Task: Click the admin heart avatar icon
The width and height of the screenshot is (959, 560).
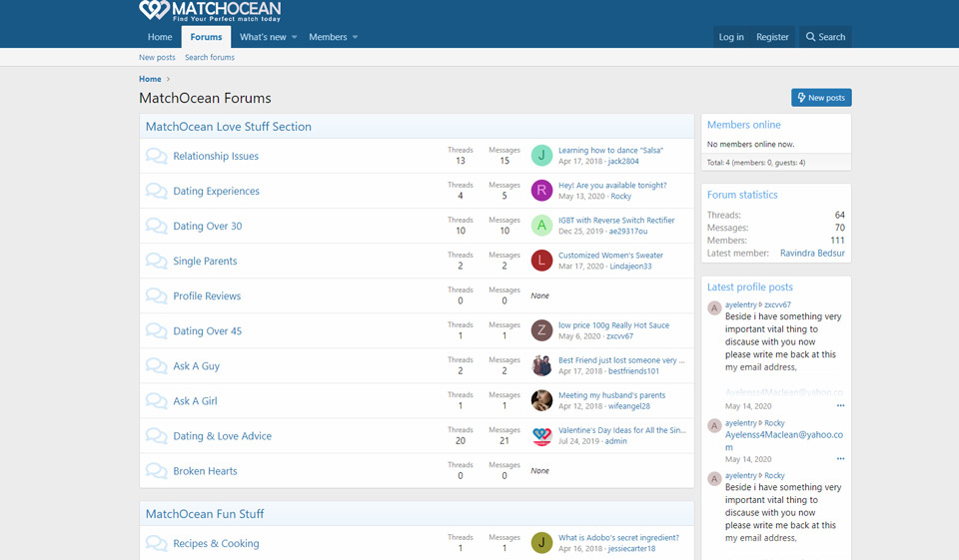Action: coord(541,436)
